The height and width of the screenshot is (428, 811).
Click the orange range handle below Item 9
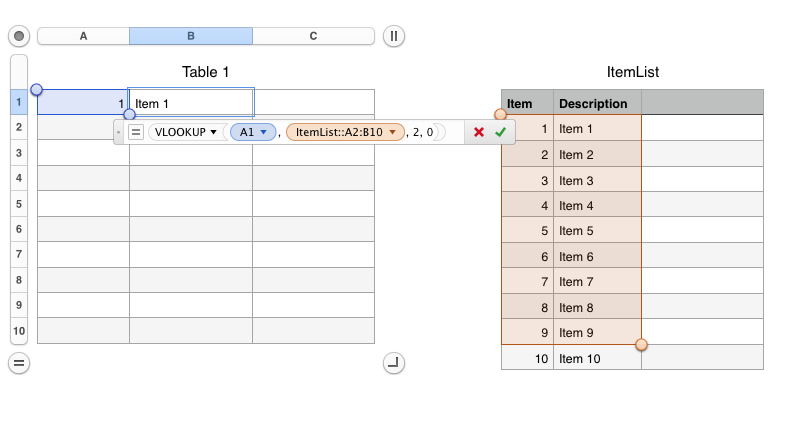[x=642, y=345]
